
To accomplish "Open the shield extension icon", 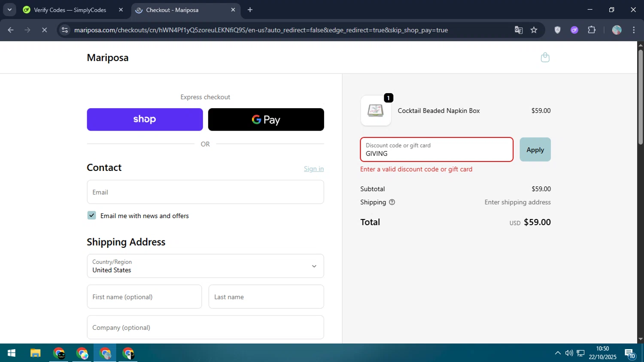I will click(x=557, y=30).
